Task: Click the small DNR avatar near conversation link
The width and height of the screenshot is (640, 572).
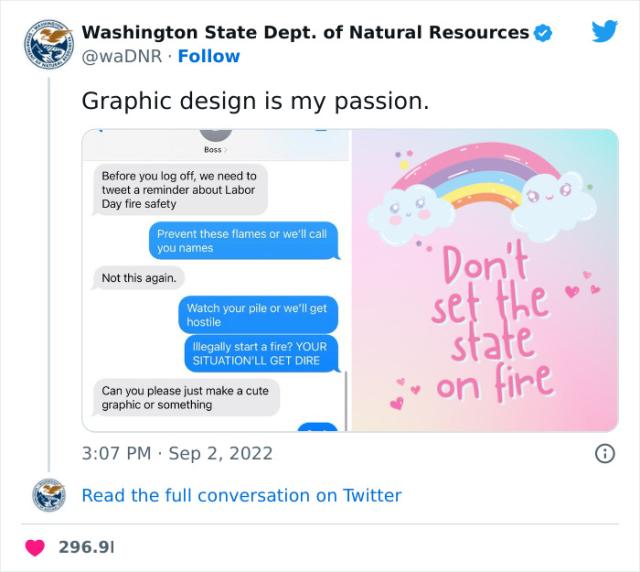Action: (48, 495)
